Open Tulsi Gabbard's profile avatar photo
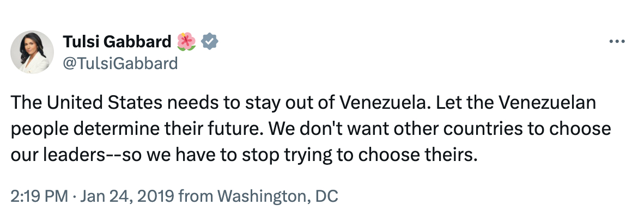 33,52
